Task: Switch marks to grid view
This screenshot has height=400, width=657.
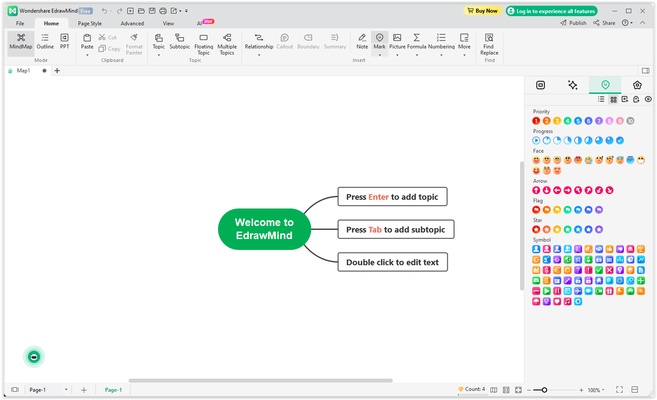Action: pyautogui.click(x=613, y=99)
